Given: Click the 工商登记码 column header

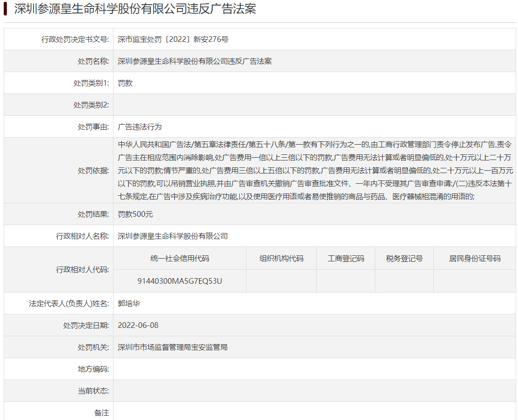Looking at the screenshot, I should coord(346,259).
